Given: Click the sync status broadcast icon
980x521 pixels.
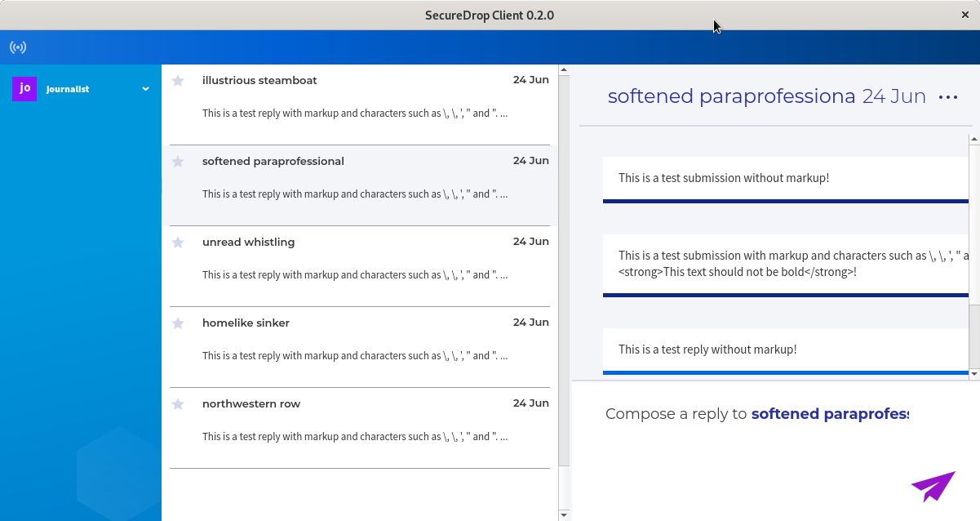Looking at the screenshot, I should click(x=18, y=47).
